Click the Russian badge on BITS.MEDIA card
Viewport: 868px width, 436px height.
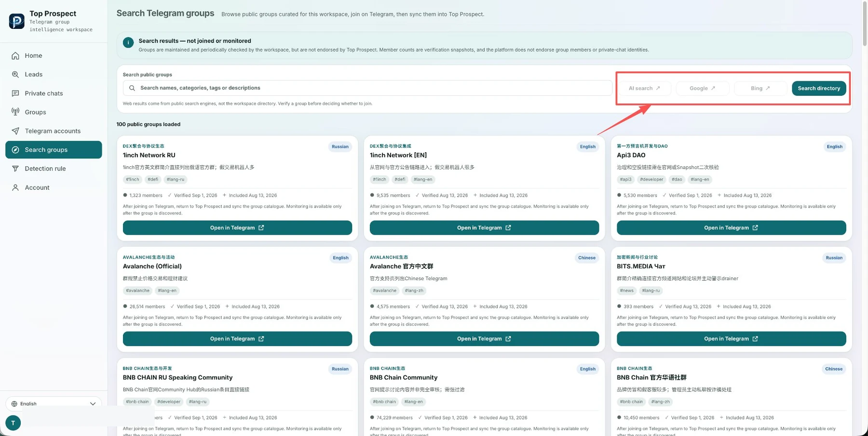click(x=834, y=258)
